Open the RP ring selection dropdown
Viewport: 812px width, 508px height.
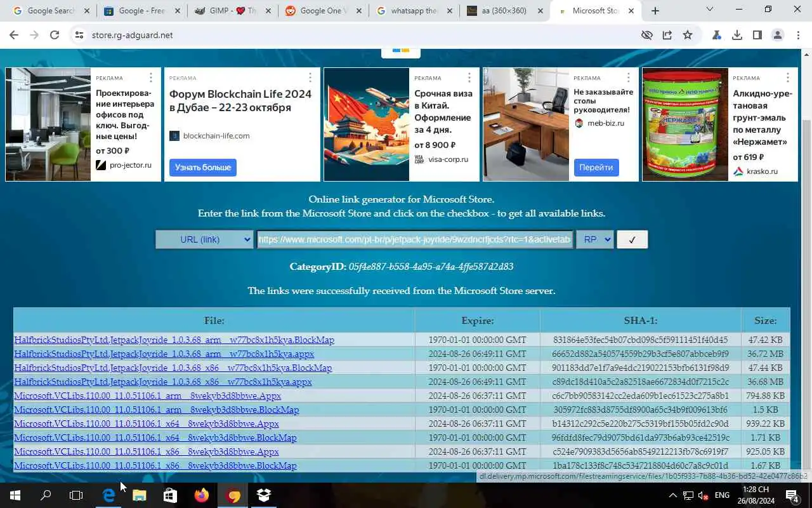pos(595,239)
